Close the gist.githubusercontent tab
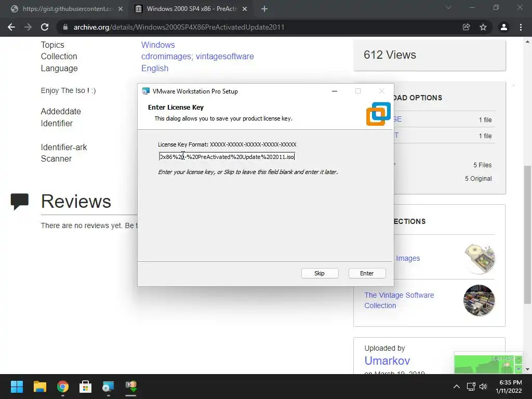 (x=121, y=9)
